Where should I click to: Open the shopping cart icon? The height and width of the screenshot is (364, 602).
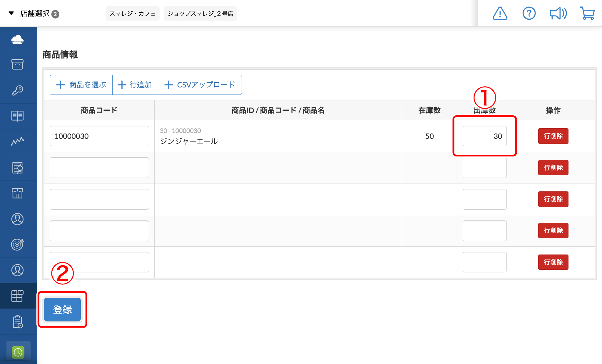point(587,14)
